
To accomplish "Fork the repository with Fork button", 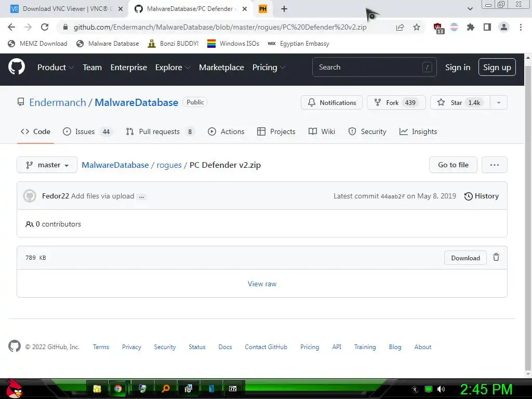I will 396,102.
